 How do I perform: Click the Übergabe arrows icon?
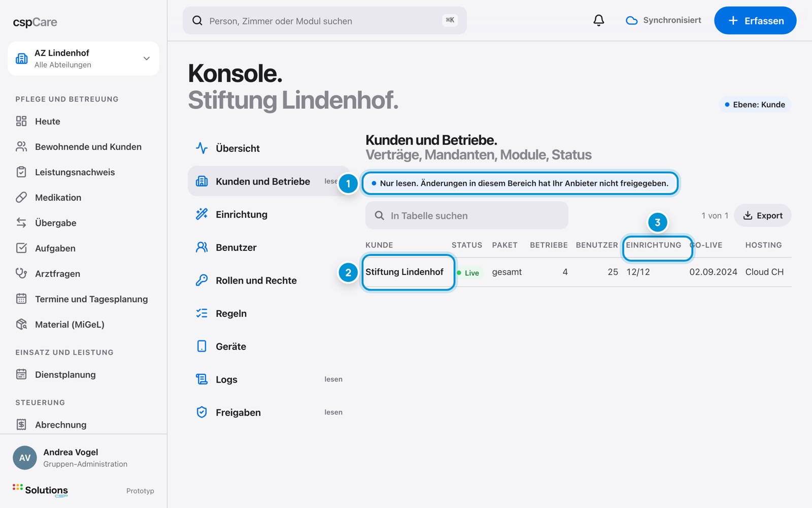pyautogui.click(x=21, y=223)
